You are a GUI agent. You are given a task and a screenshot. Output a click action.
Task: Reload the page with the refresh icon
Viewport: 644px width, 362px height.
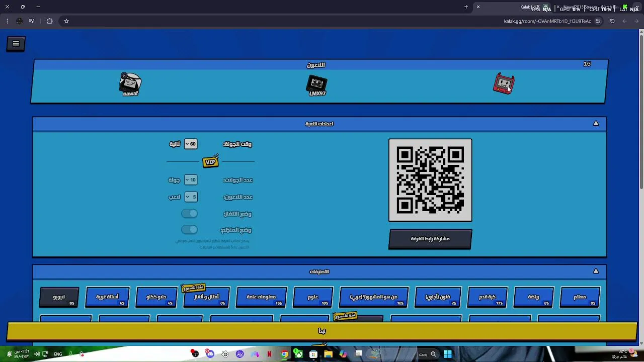point(612,21)
